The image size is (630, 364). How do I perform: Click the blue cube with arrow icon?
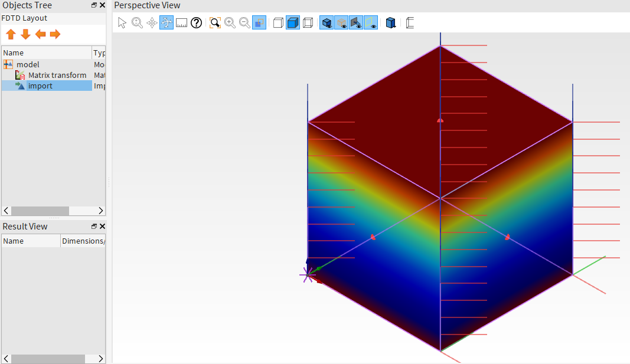390,23
